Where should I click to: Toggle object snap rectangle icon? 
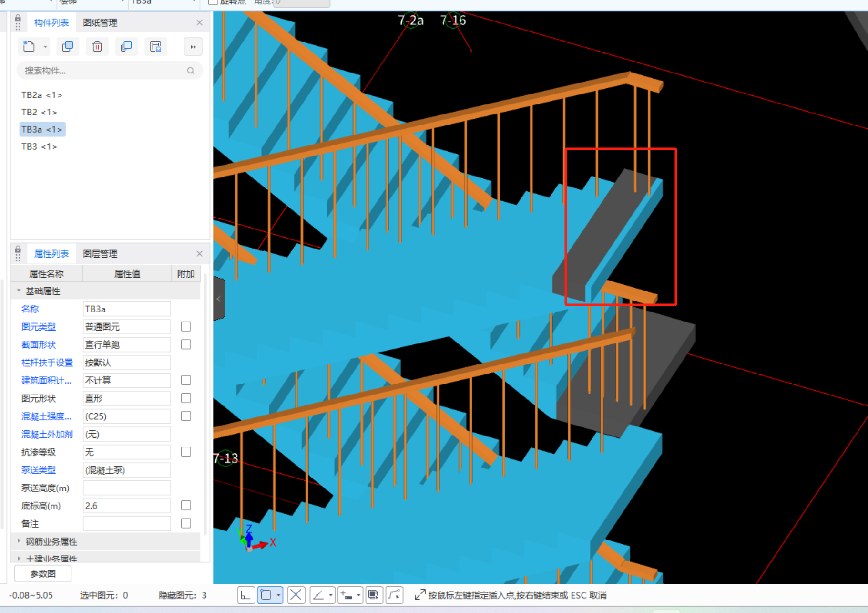tap(266, 595)
